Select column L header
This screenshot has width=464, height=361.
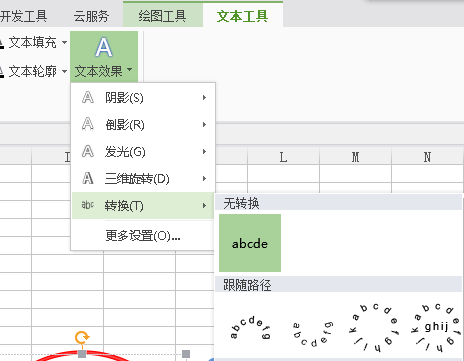[283, 157]
